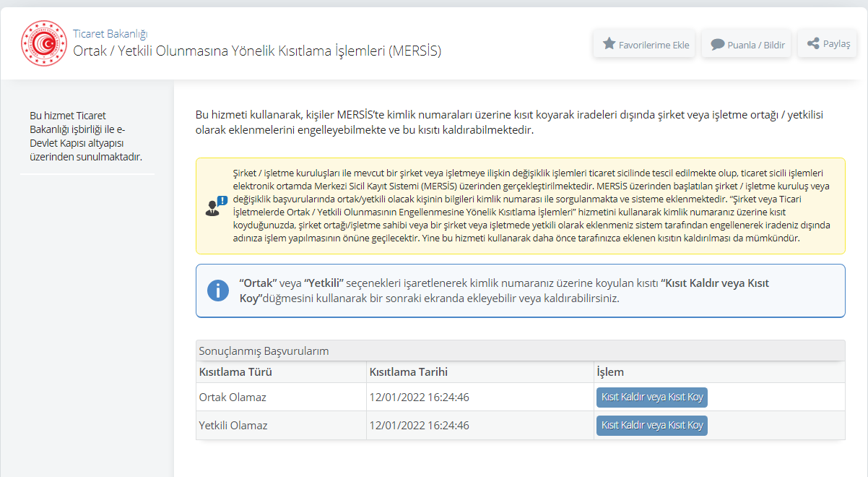Click the date in the Ortak Olamaz row
The height and width of the screenshot is (477, 868).
[420, 397]
